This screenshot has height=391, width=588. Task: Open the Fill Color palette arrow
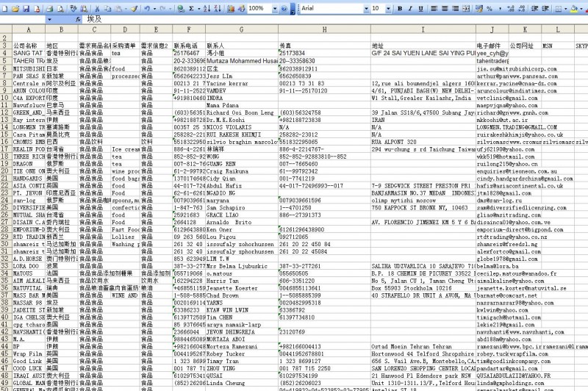(x=581, y=9)
